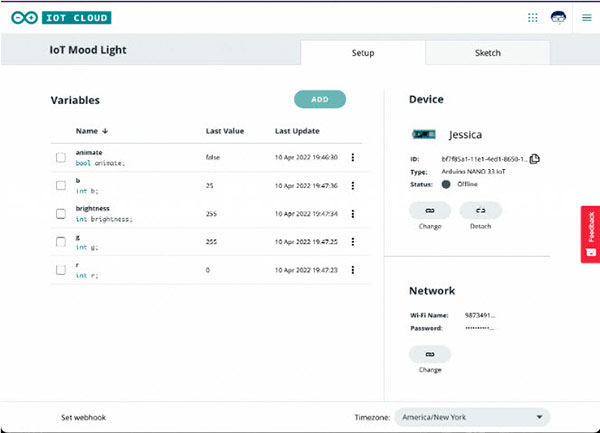Click the user profile avatar
This screenshot has height=433, width=600.
559,17
